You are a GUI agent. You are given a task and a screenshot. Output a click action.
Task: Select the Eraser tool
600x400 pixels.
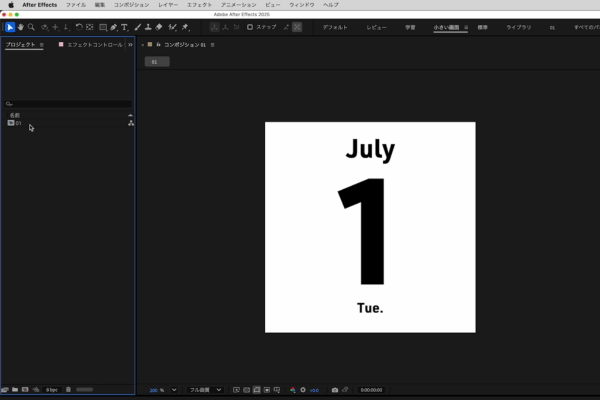click(x=159, y=27)
